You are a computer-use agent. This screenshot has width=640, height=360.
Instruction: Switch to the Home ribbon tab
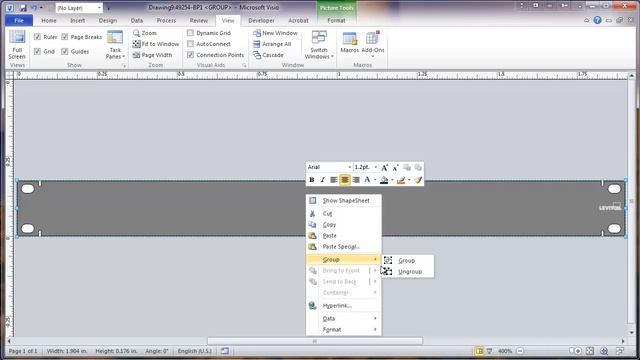(49, 20)
